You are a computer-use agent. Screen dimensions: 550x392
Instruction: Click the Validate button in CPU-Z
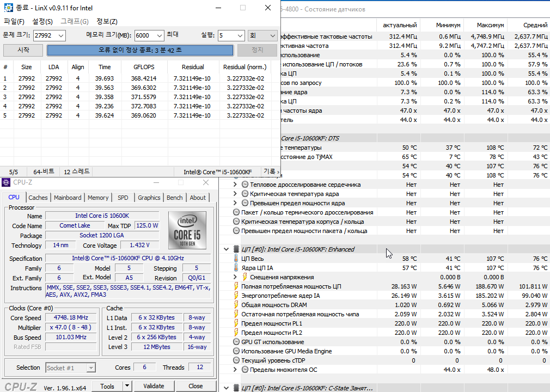point(154,386)
